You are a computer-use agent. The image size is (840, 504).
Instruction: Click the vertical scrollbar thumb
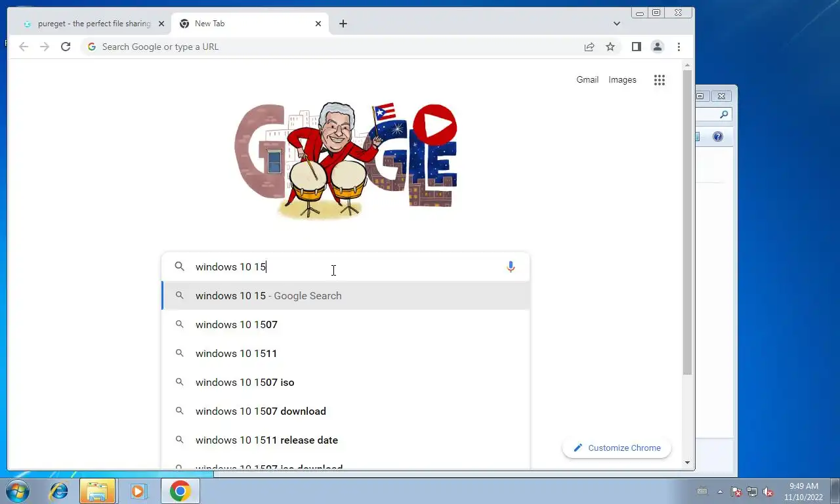[687, 222]
